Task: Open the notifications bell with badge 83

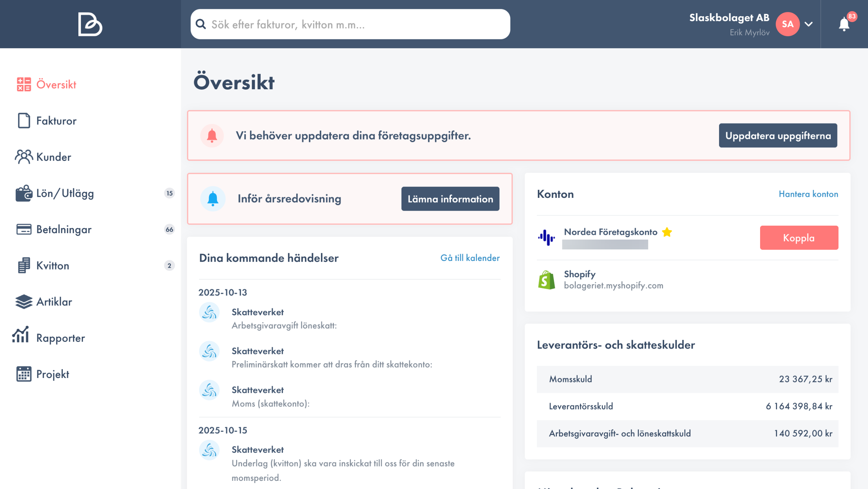Action: click(844, 24)
